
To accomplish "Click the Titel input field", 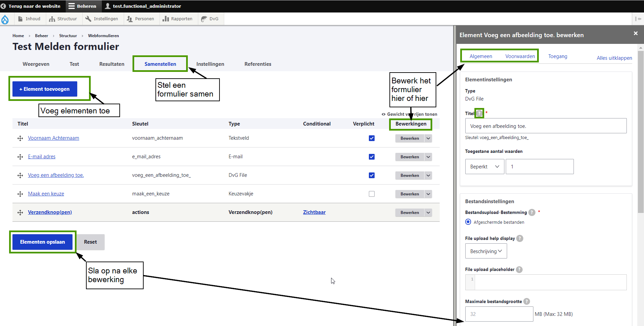I will 546,126.
